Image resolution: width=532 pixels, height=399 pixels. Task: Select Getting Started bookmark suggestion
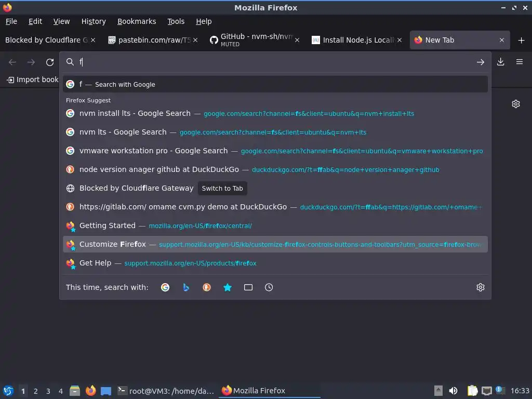click(275, 225)
